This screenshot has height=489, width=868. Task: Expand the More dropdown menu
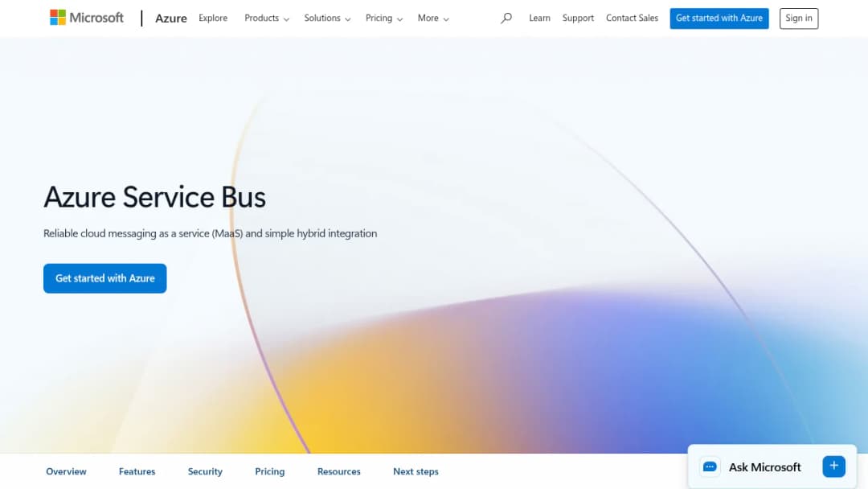click(x=433, y=18)
